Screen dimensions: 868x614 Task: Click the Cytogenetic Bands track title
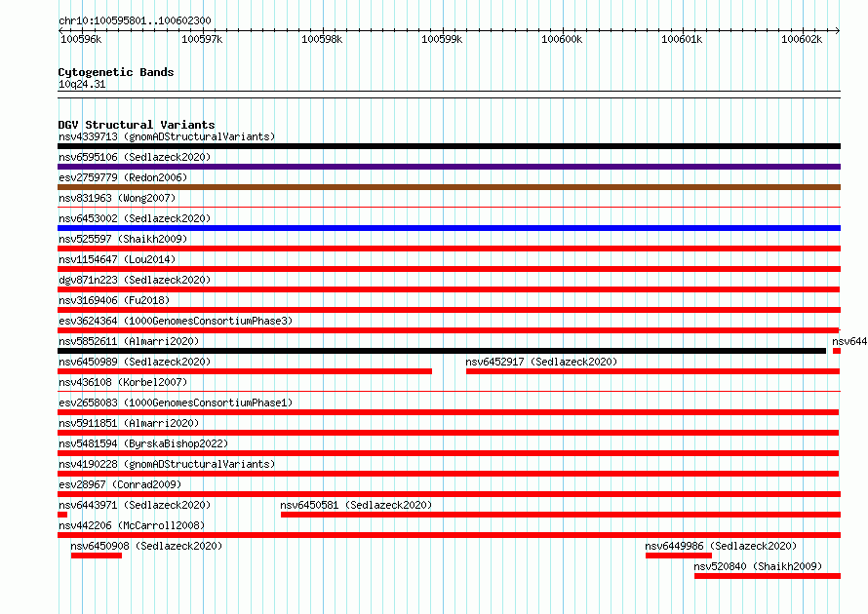(x=116, y=72)
